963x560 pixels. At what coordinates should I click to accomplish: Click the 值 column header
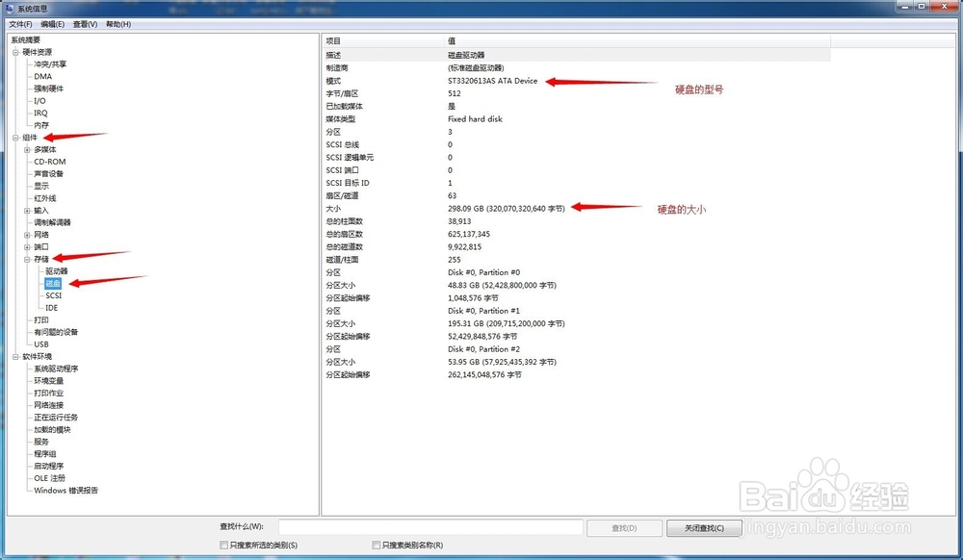click(638, 40)
